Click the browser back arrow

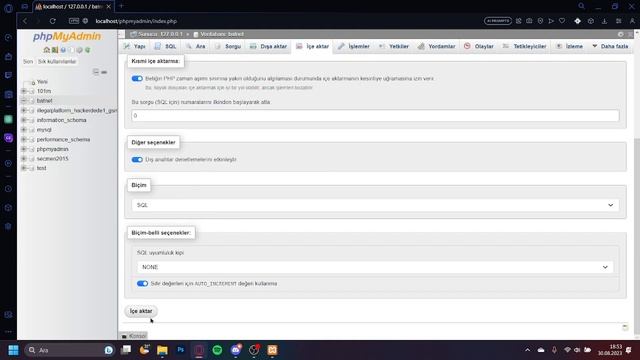pos(25,21)
